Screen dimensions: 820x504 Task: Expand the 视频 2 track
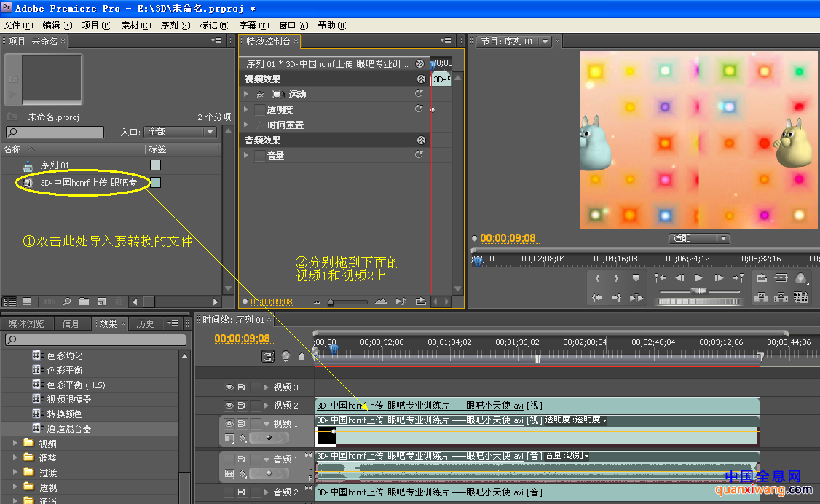(x=267, y=405)
